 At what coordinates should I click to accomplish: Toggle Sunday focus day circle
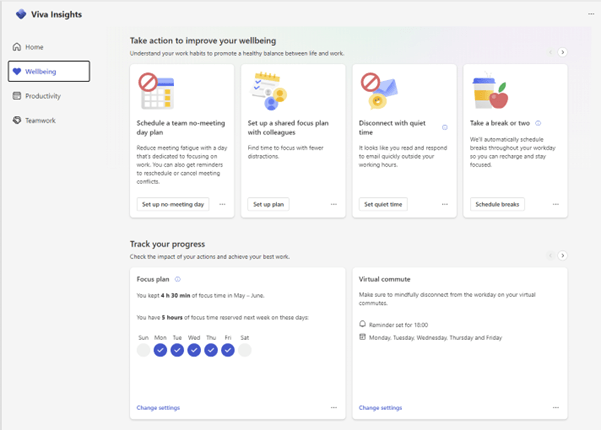(143, 350)
